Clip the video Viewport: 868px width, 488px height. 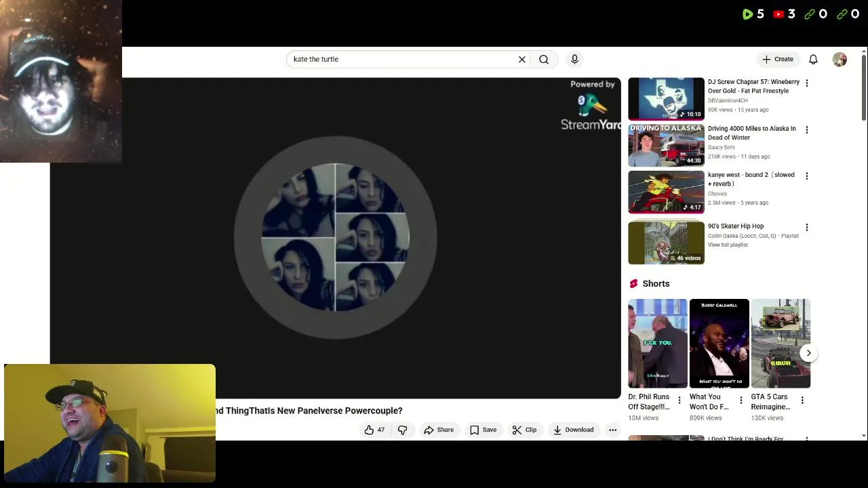(524, 430)
